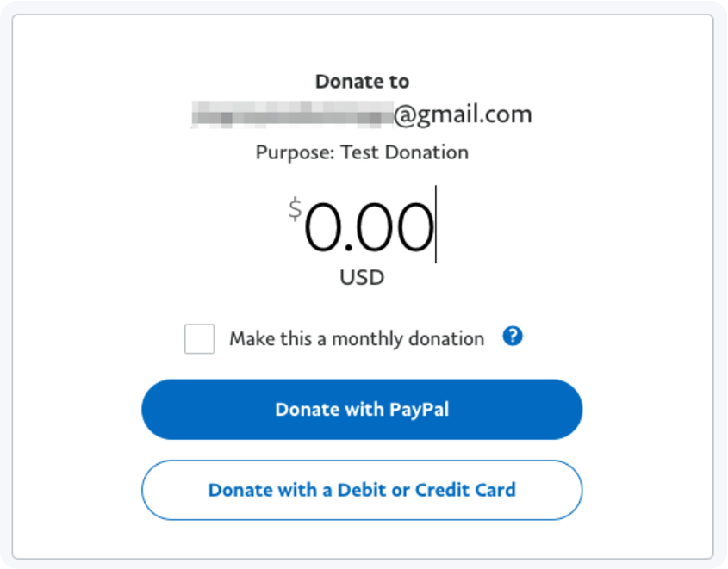Click the "Purpose:" label text
Viewport: 728px width, 569px height.
[295, 152]
